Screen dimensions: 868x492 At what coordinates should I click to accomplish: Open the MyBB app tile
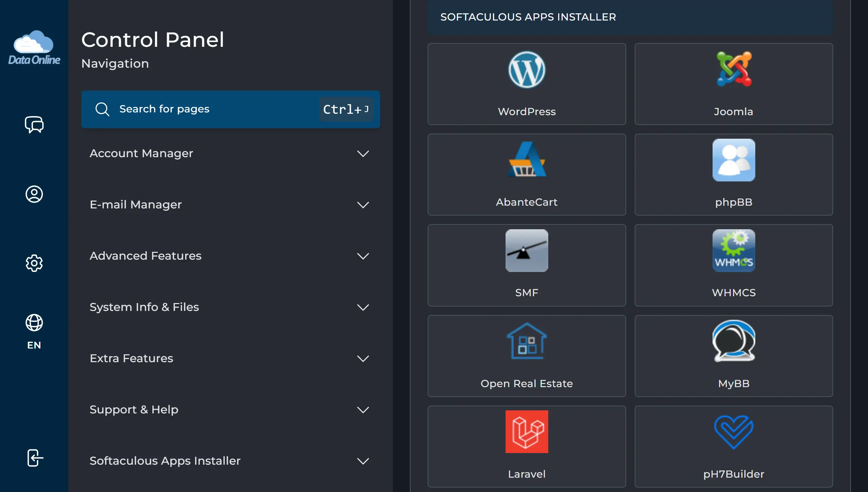(x=733, y=356)
